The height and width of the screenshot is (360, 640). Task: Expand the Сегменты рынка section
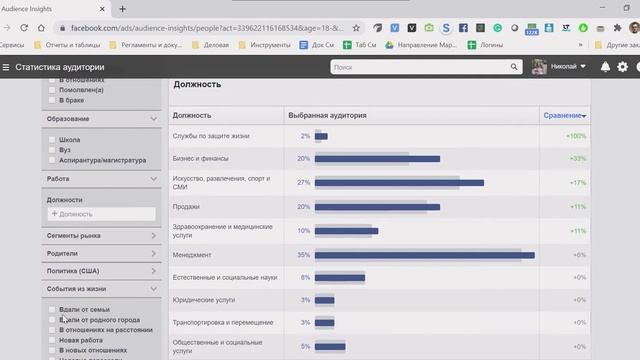153,236
